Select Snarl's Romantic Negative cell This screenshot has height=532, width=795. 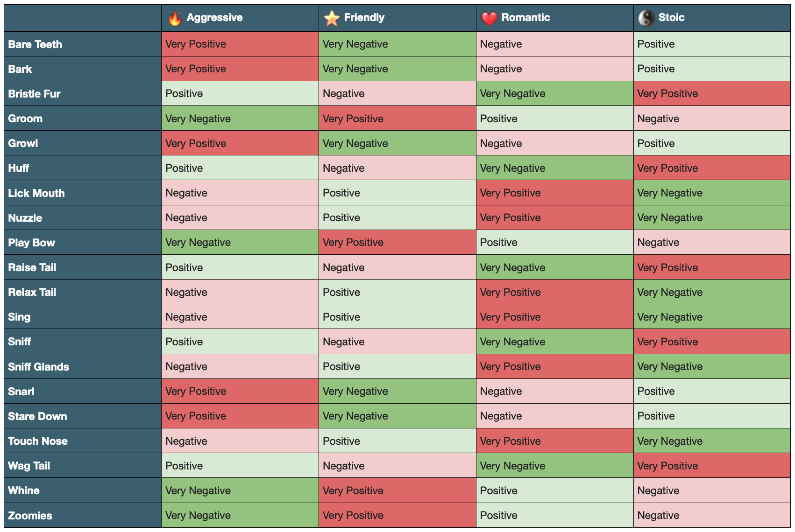[554, 392]
